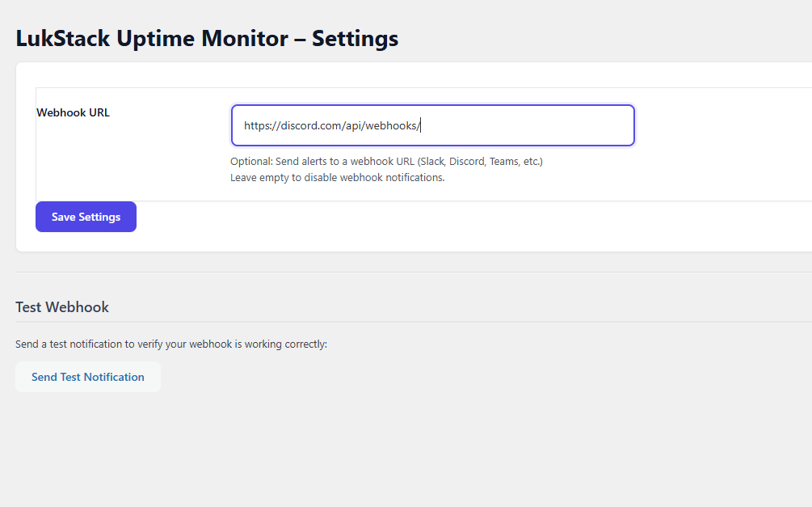
Task: Click the word 'Discord' in the help text
Action: [x=467, y=162]
